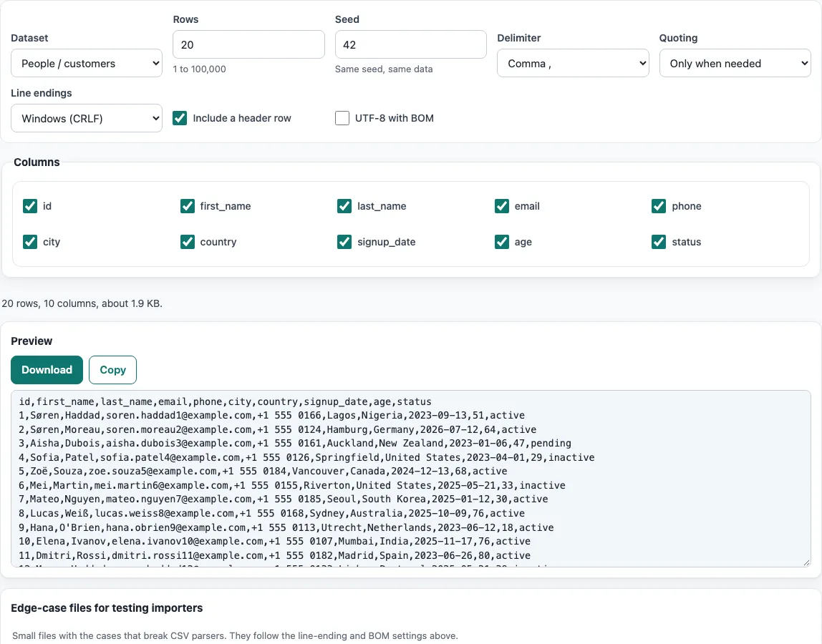
Task: Uncheck the city column checkbox
Action: pyautogui.click(x=30, y=242)
